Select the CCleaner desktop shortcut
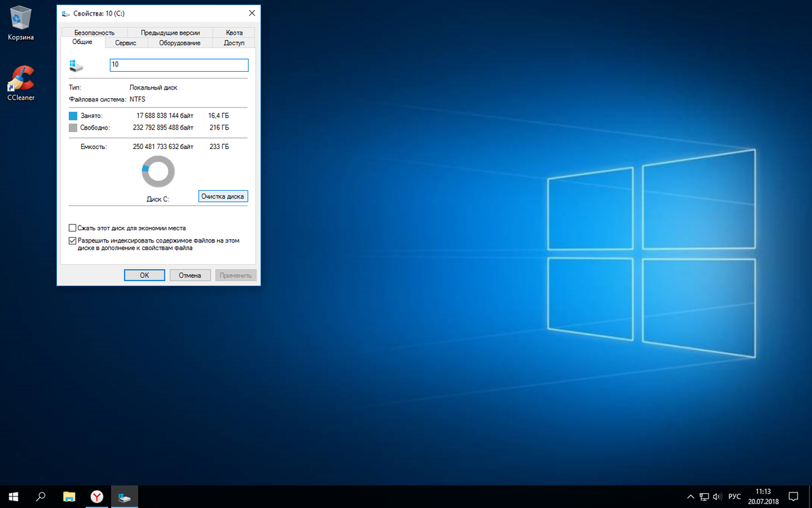The height and width of the screenshot is (508, 812). point(20,83)
